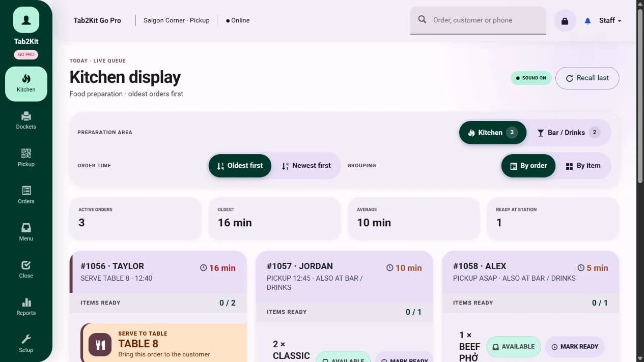
Task: Switch to Bar / Drinks tab
Action: (x=569, y=133)
